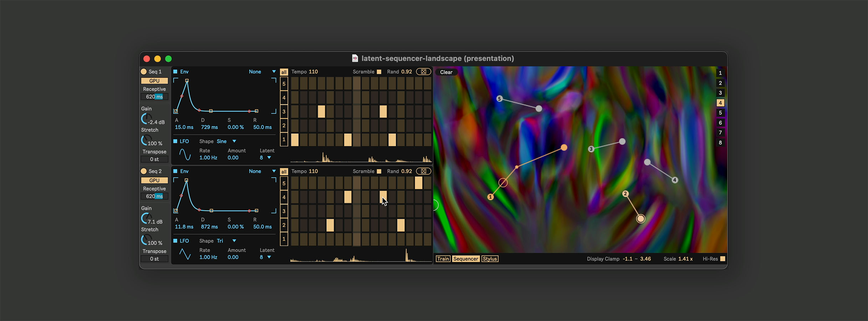The image size is (868, 321).
Task: Open the Seq 1 envelope None dropdown
Action: (262, 72)
